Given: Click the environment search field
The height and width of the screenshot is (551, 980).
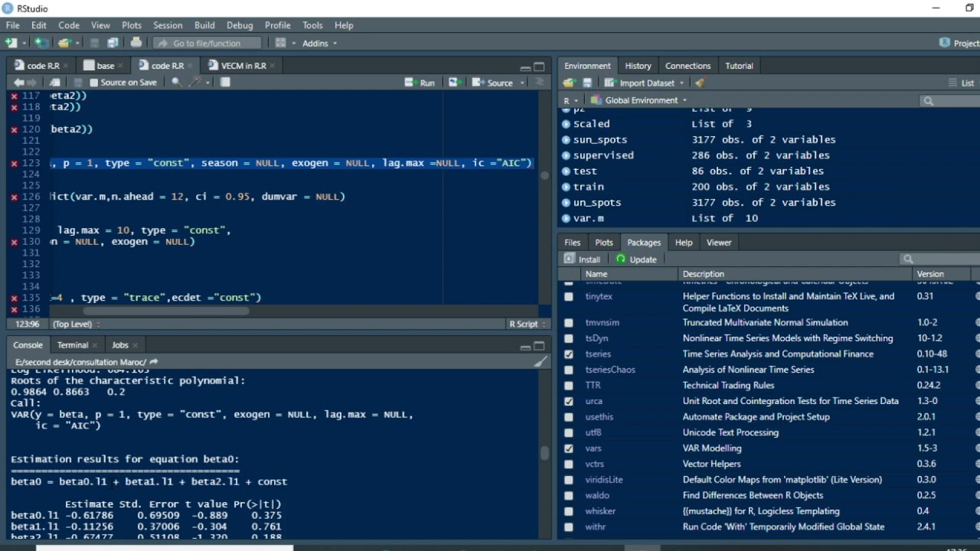Looking at the screenshot, I should 950,100.
